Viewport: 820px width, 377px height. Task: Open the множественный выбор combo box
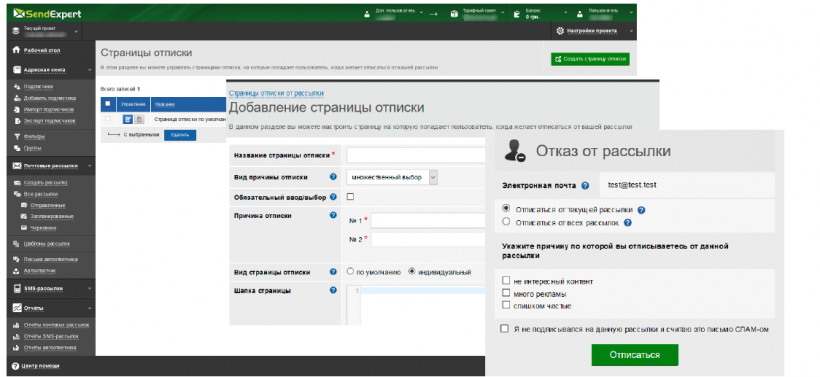coord(392,177)
